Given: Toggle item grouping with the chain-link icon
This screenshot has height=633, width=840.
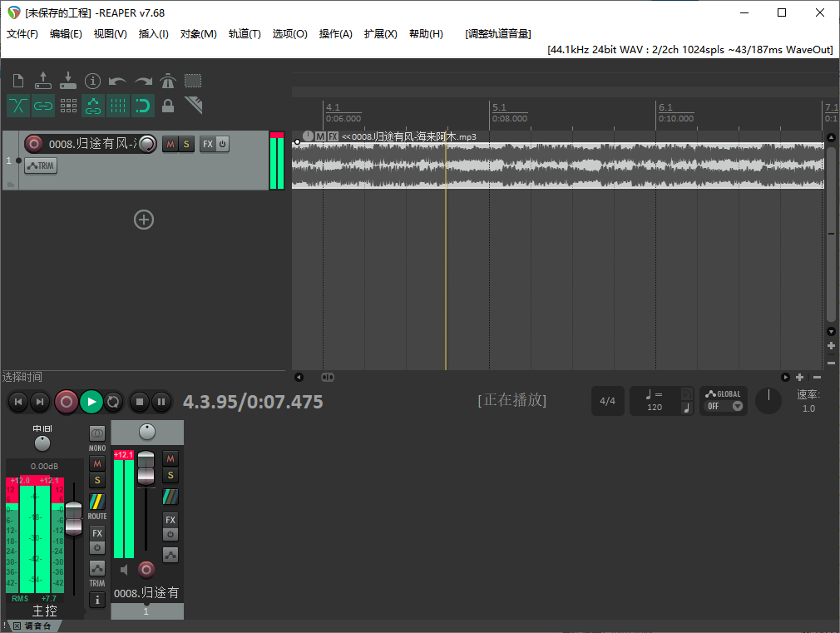Looking at the screenshot, I should 42,106.
